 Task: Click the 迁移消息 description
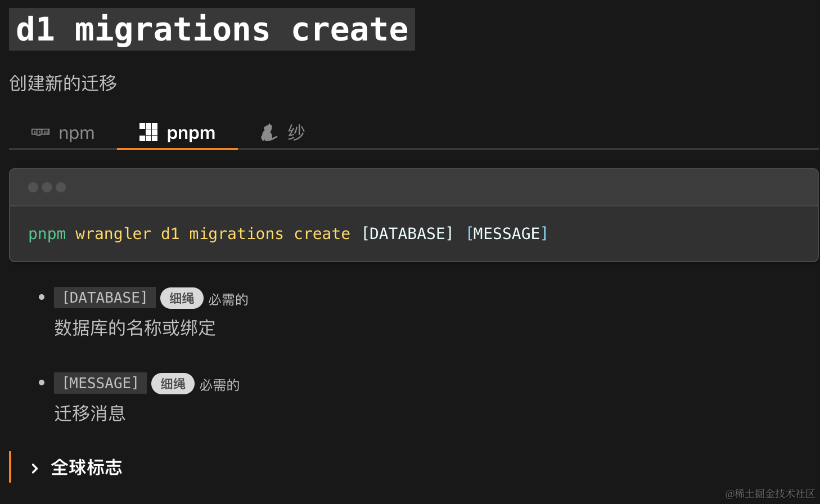pos(90,413)
